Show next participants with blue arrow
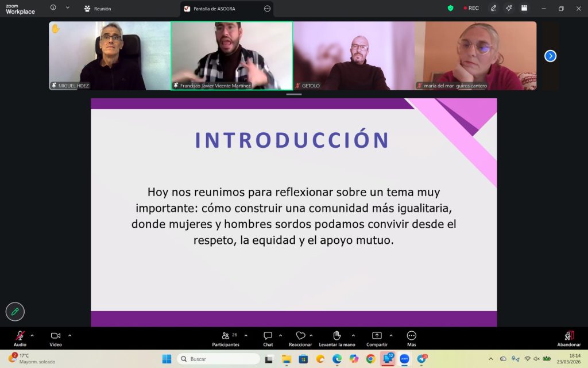588x368 pixels. tap(550, 56)
